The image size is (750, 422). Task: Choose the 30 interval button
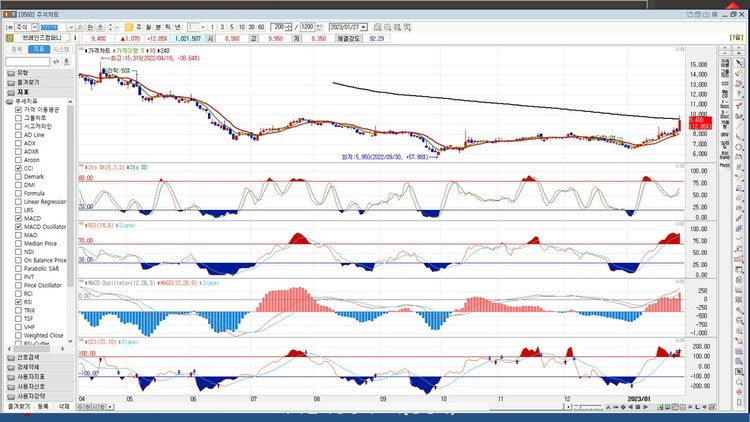click(x=251, y=27)
